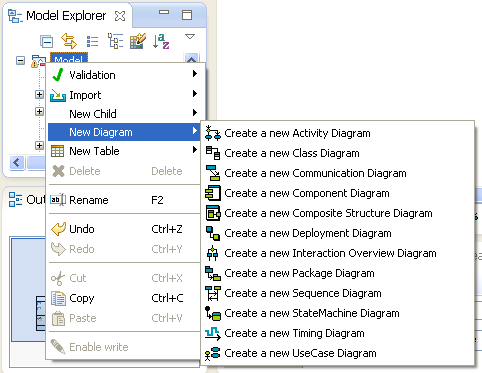
Task: Choose Copy from the context menu
Action: 125,298
